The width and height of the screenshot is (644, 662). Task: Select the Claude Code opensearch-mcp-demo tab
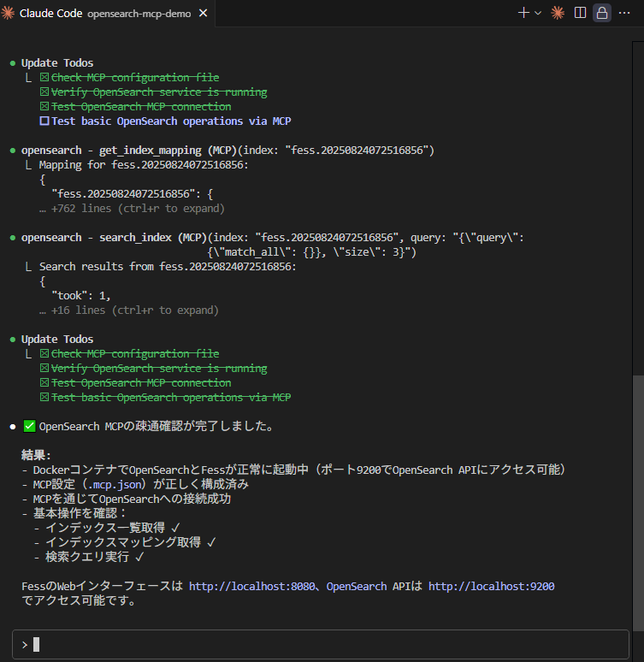[107, 14]
